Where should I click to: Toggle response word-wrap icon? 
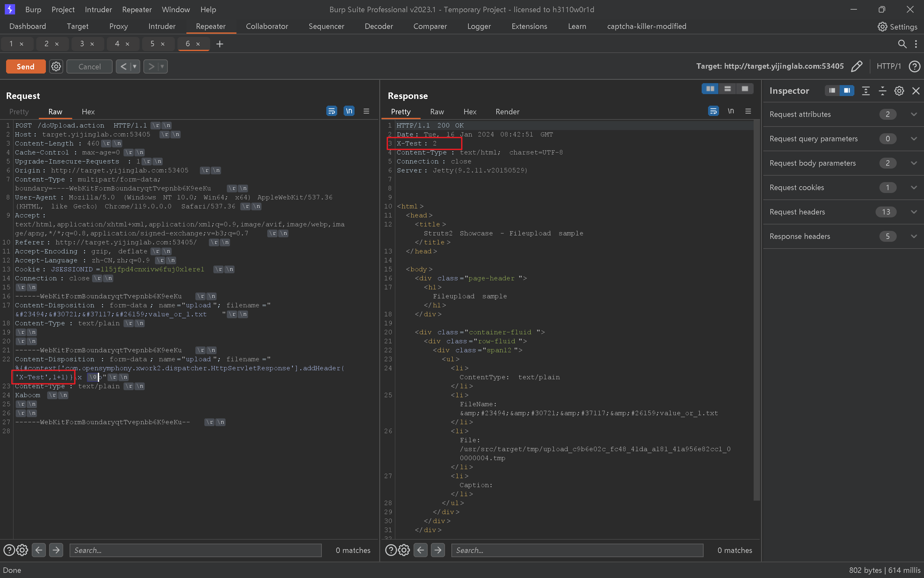(713, 111)
